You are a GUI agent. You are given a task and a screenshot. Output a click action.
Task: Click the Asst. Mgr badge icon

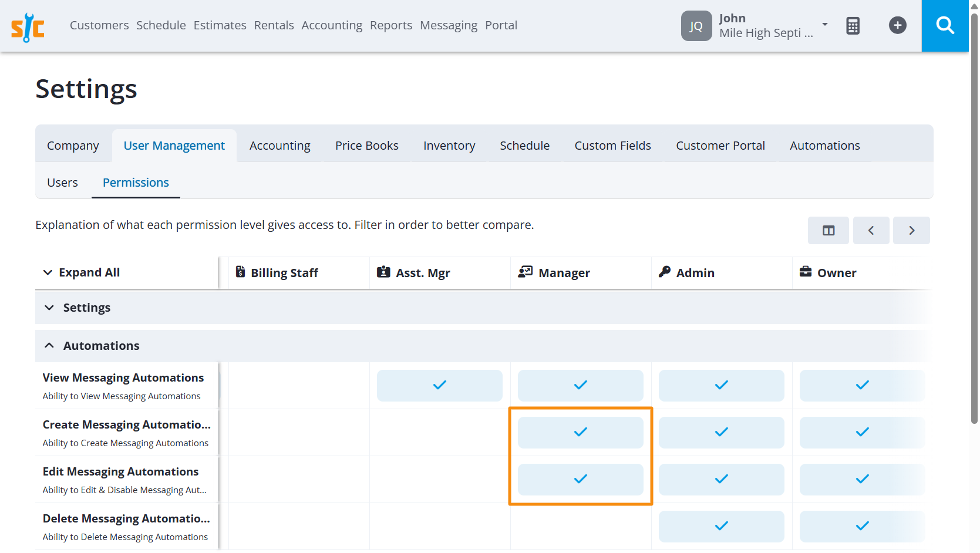coord(383,272)
